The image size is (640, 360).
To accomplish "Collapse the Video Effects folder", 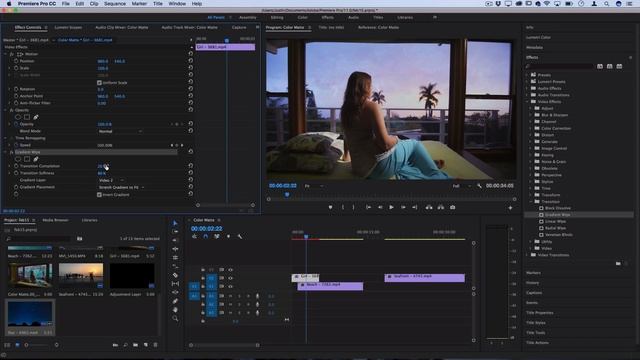I will (527, 102).
